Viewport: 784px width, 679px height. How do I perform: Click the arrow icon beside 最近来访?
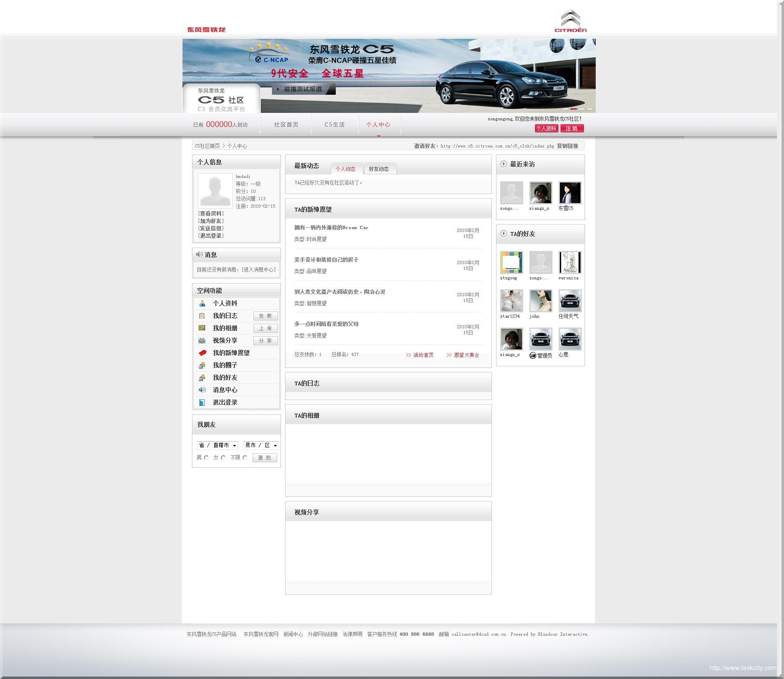click(x=503, y=164)
